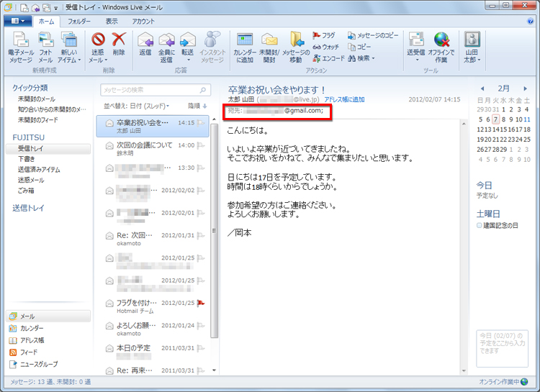Image resolution: width=540 pixels, height=392 pixels.
Task: Switch to the ホーム ribbon tab
Action: (x=47, y=22)
